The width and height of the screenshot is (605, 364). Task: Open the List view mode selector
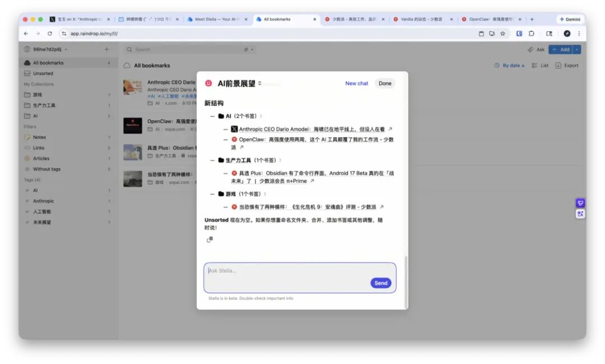coord(540,66)
